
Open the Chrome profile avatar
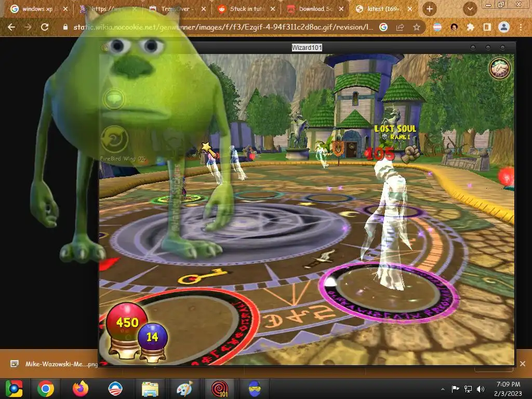pos(504,27)
